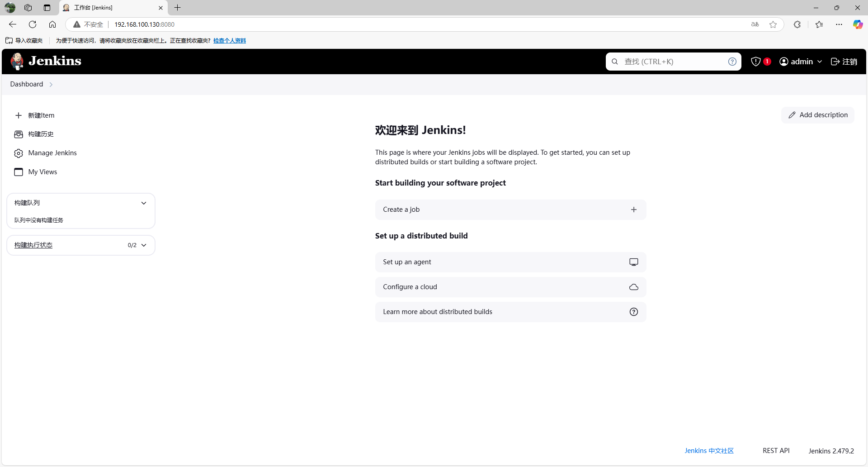The height and width of the screenshot is (467, 868).
Task: Open the admin user link
Action: tap(802, 62)
